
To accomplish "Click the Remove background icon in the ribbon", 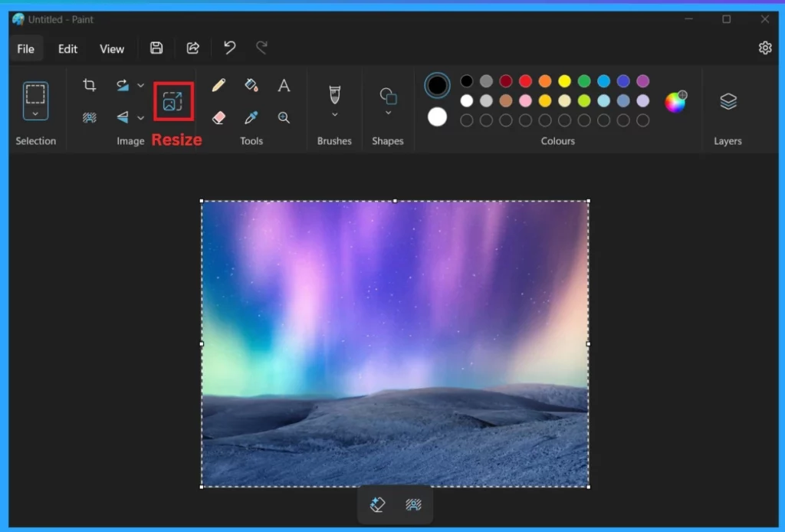I will (89, 117).
